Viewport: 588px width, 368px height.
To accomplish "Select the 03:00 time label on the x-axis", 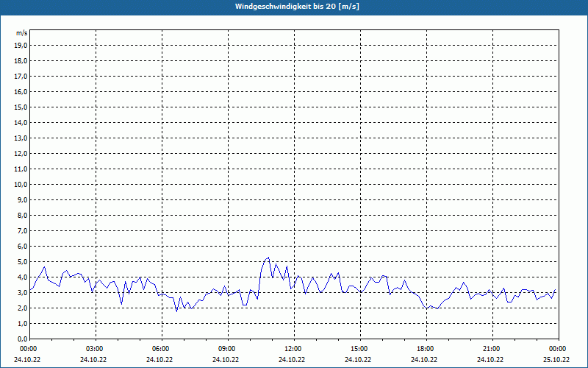I will coord(95,348).
